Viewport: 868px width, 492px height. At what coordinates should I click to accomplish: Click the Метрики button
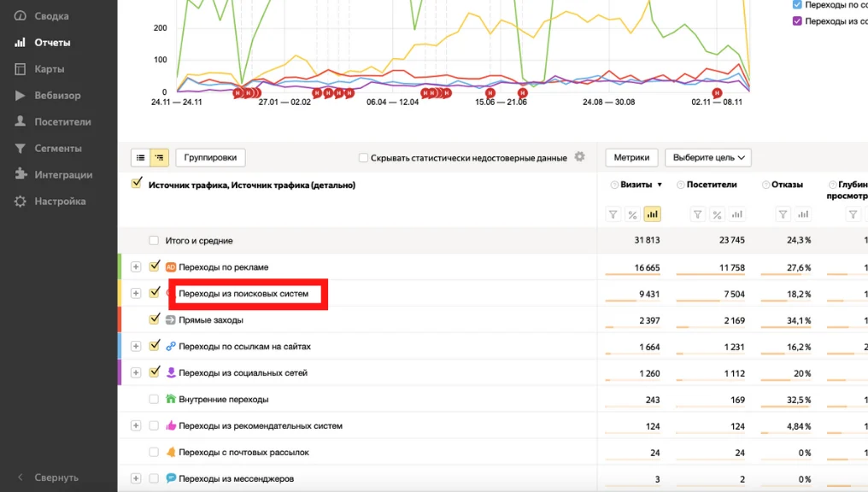[631, 158]
